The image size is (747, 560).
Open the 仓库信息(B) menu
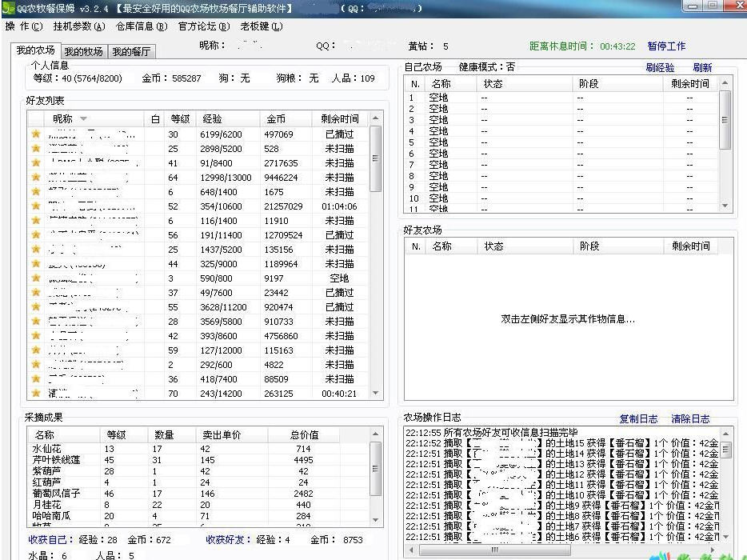(142, 26)
